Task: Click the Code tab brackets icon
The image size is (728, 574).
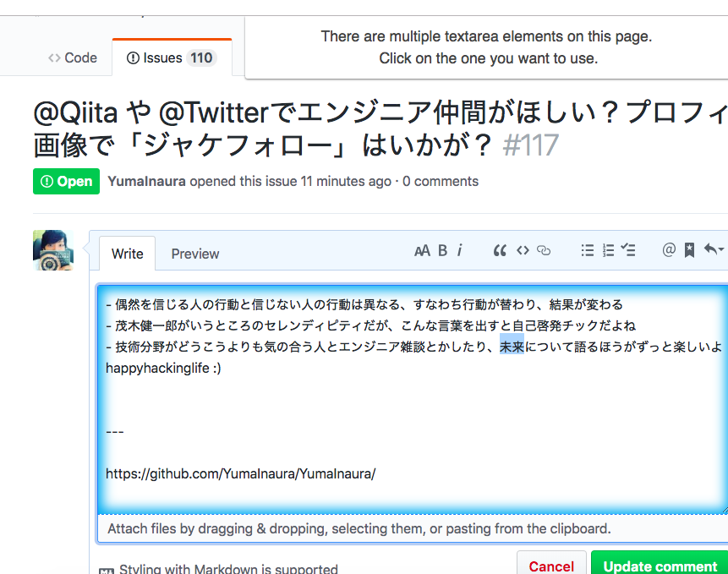Action: [54, 58]
